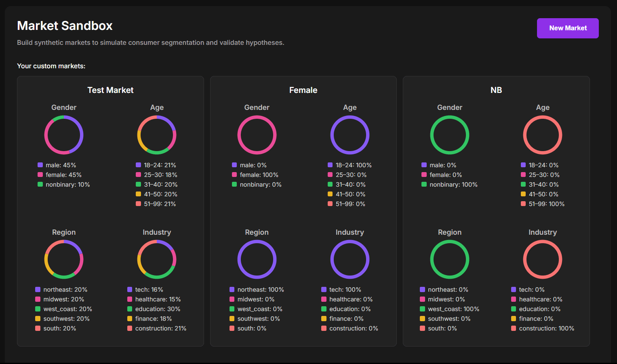
Task: Click the Market Sandbox heading
Action: coord(65,25)
